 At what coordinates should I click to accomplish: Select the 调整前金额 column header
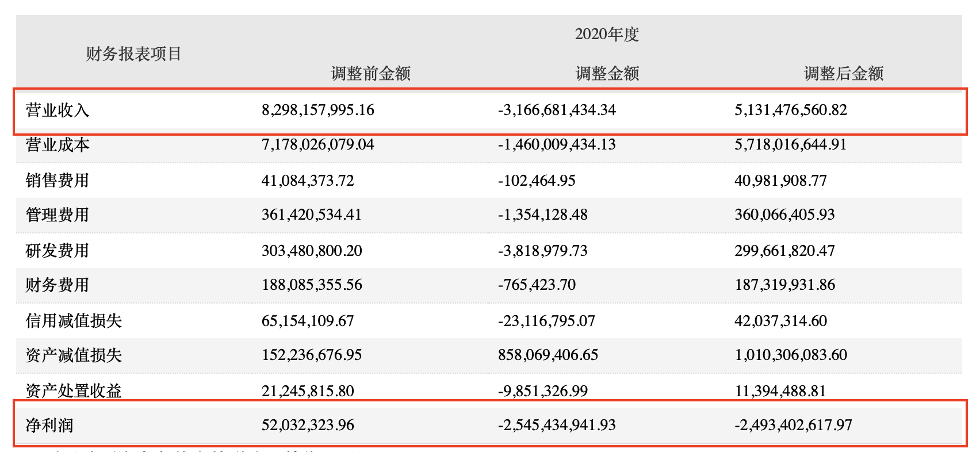370,74
